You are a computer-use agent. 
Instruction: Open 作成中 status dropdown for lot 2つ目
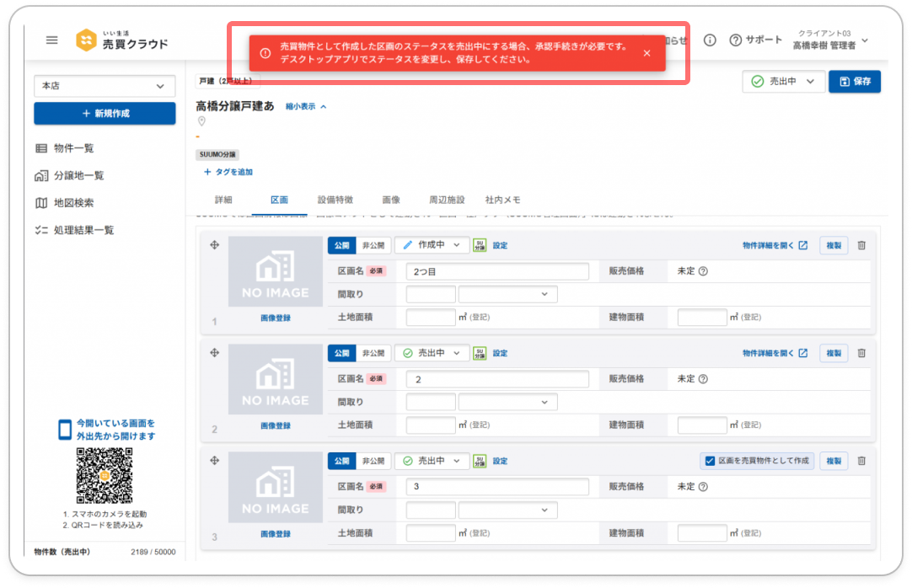point(432,245)
